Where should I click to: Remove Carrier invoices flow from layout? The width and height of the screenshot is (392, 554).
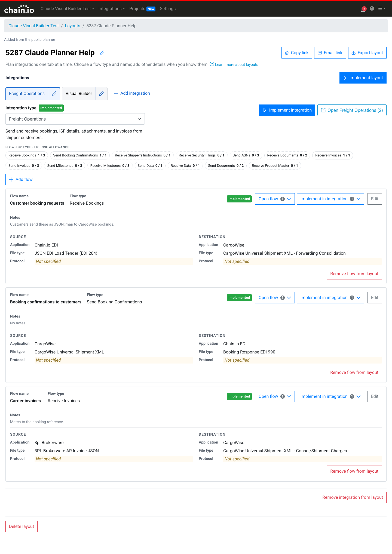coord(354,471)
